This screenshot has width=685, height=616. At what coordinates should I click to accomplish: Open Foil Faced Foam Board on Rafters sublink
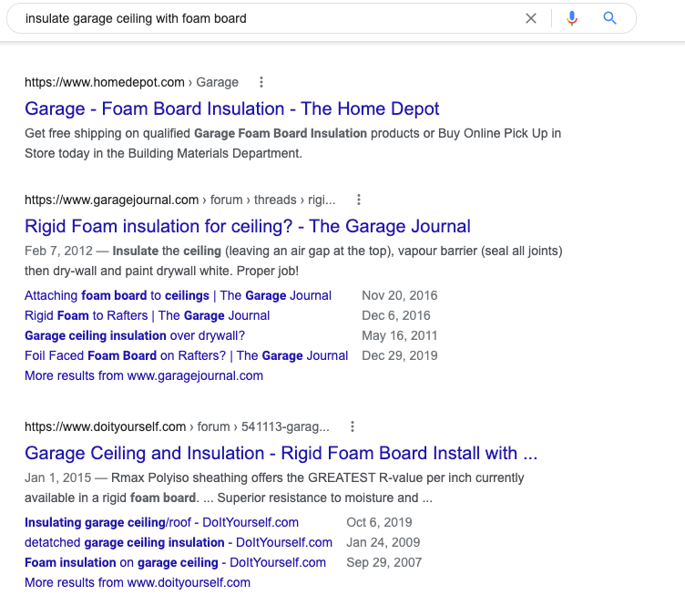click(x=186, y=355)
